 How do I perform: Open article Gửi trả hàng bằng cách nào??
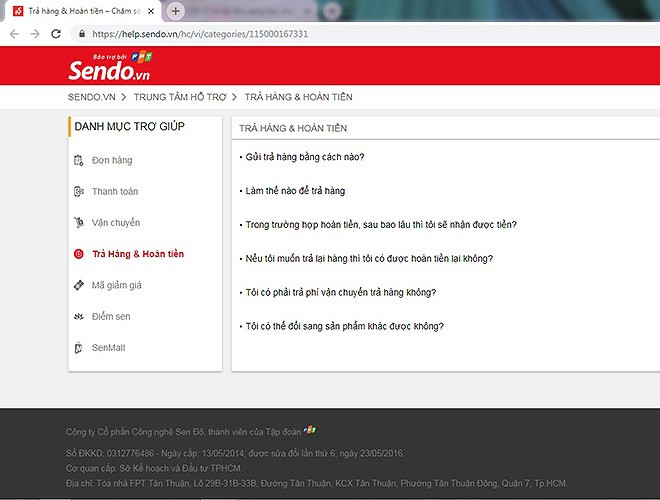click(305, 157)
